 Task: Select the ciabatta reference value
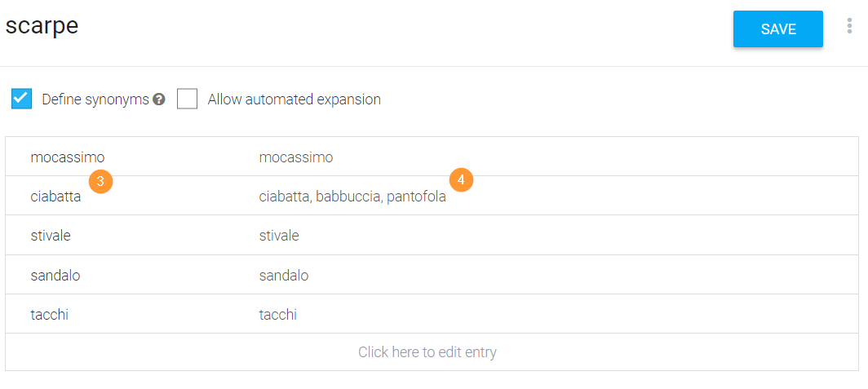(x=56, y=197)
